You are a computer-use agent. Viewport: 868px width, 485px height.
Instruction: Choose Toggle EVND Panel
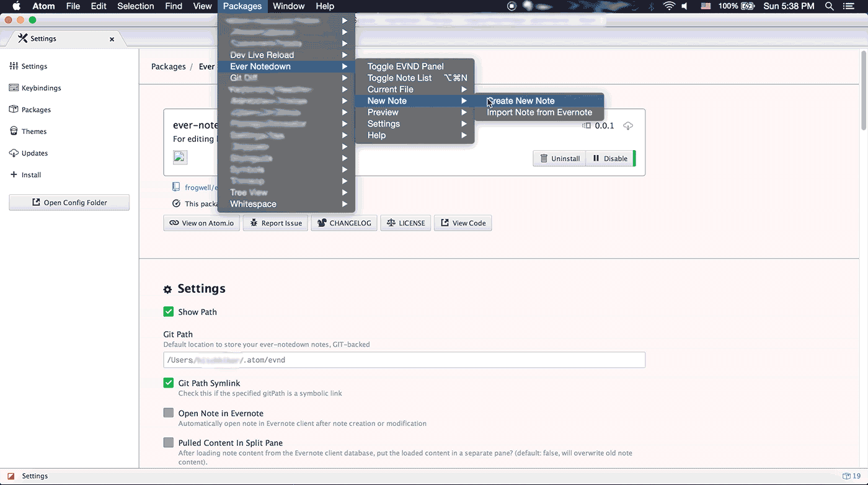[x=415, y=66]
